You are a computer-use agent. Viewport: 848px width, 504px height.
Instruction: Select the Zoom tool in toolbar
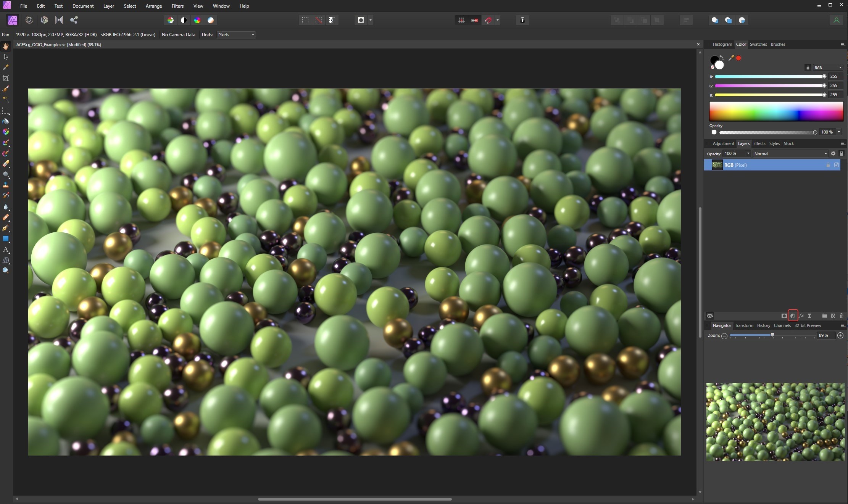coord(6,271)
